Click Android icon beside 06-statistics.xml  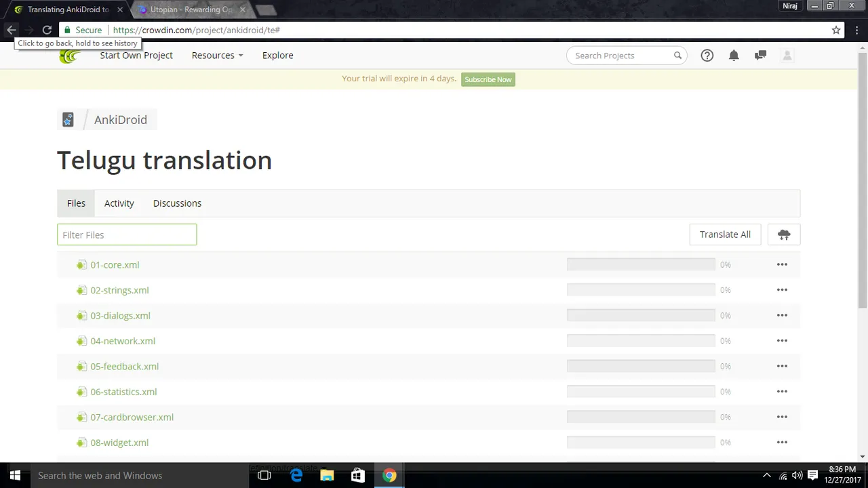[81, 392]
